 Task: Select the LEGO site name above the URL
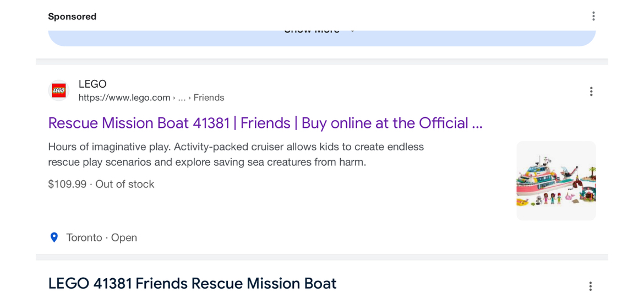coord(92,84)
